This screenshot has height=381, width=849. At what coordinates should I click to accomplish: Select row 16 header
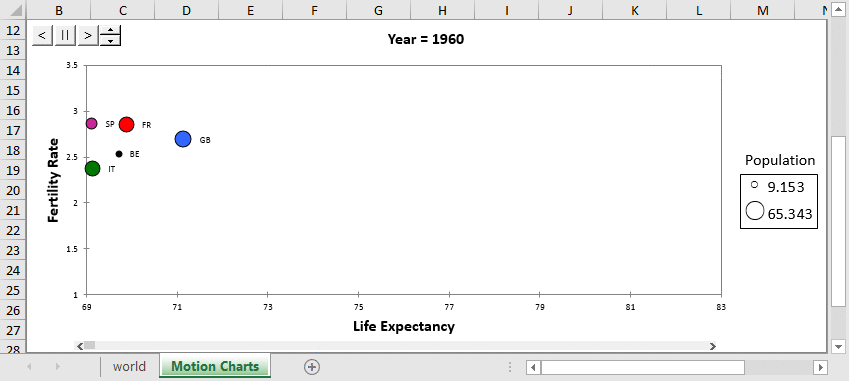[12, 110]
